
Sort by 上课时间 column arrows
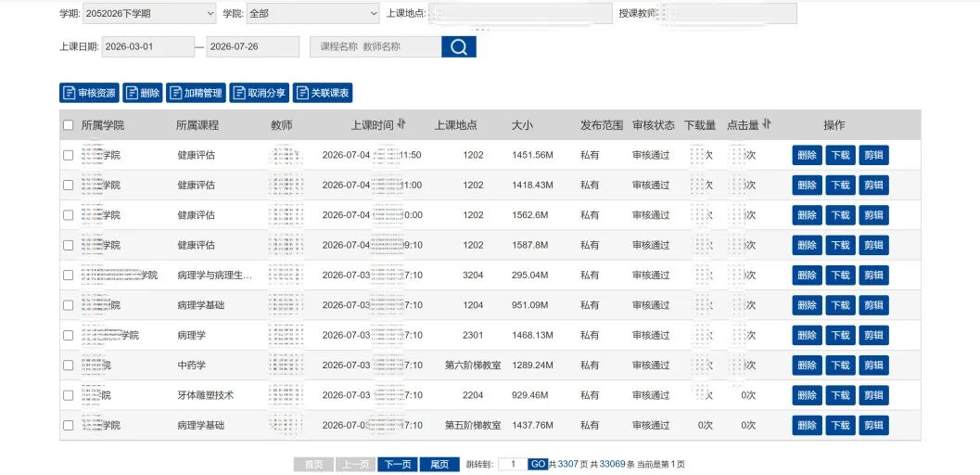pyautogui.click(x=401, y=124)
